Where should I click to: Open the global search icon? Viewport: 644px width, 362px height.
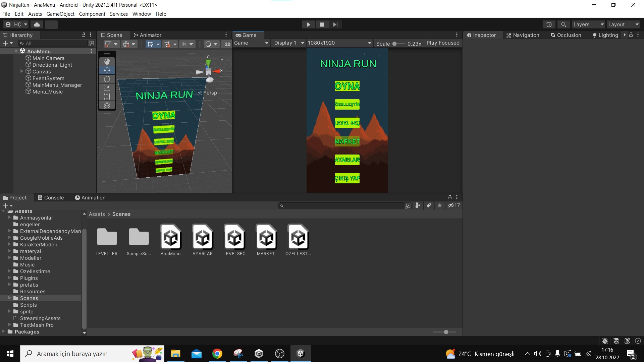click(x=563, y=24)
